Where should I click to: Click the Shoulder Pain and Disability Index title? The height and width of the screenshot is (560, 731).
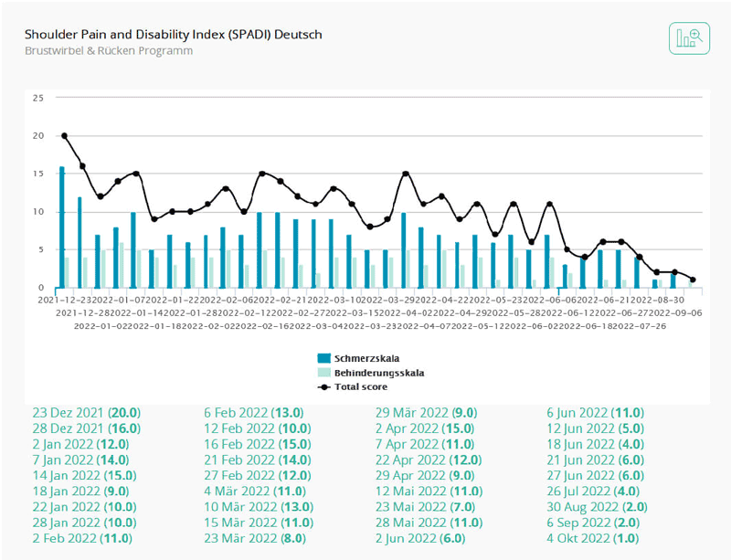click(174, 35)
